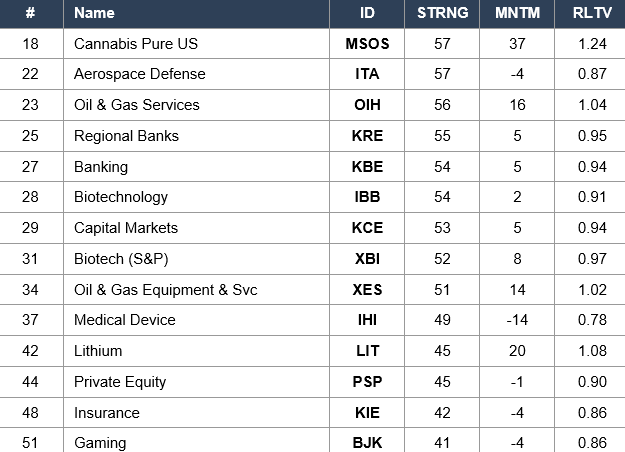Select the LIT ticker ID
The width and height of the screenshot is (625, 452).
367,351
